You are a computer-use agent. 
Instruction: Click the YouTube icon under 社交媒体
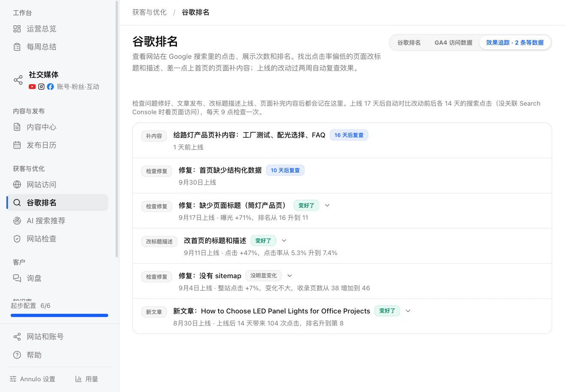tap(32, 87)
